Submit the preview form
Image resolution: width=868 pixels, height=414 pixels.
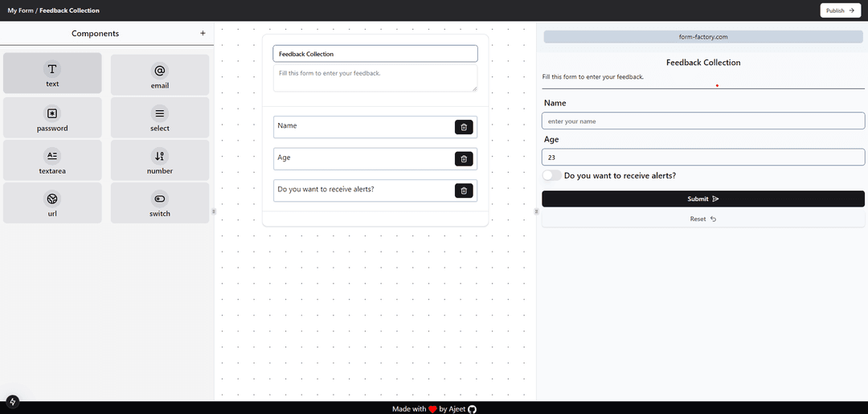click(702, 199)
